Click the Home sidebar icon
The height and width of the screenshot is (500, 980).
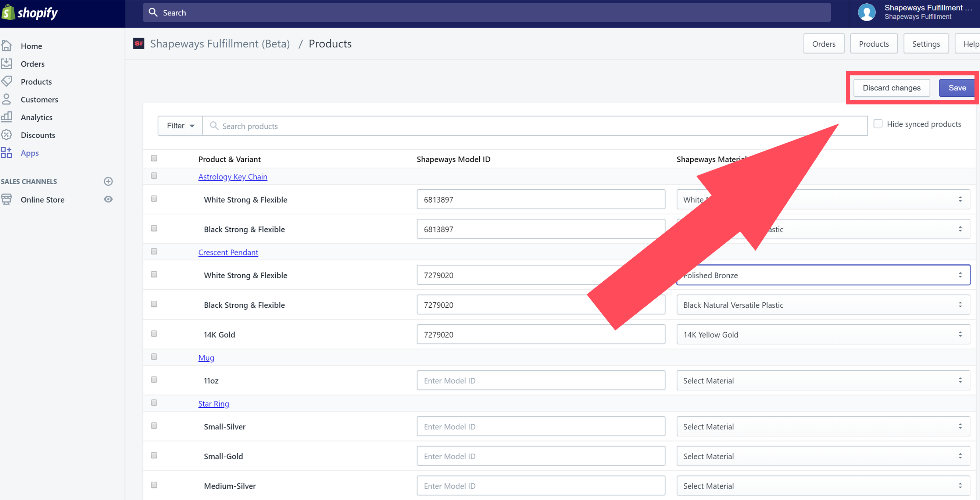click(x=7, y=46)
